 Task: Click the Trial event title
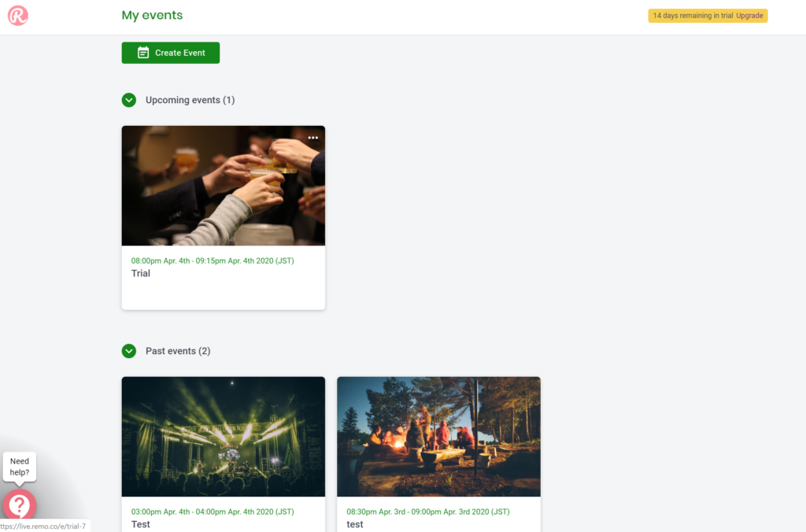pyautogui.click(x=141, y=273)
